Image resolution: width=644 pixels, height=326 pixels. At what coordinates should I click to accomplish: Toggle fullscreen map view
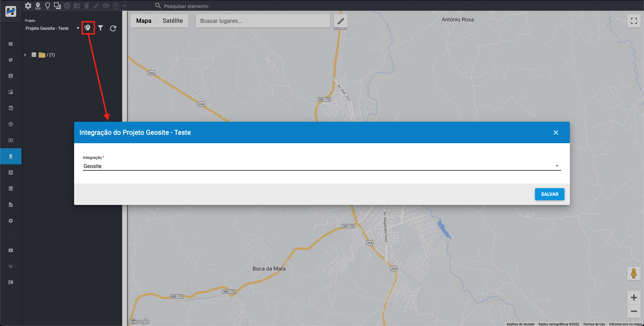[x=634, y=21]
